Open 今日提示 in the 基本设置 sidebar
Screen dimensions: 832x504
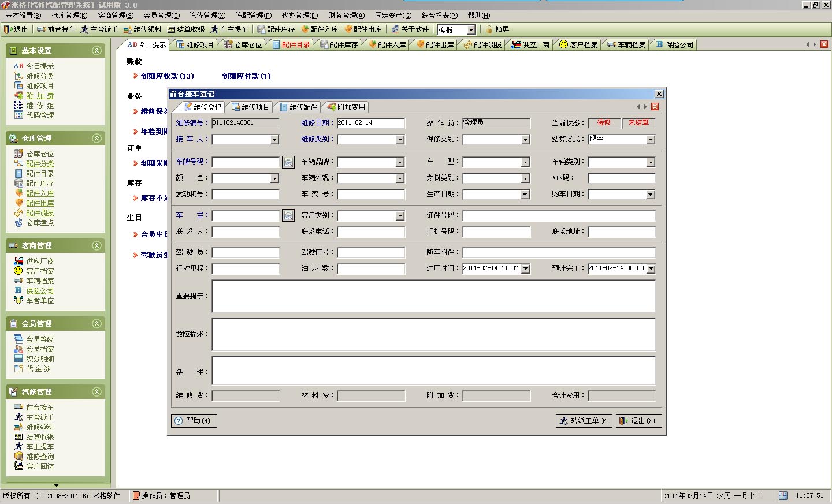coord(34,66)
